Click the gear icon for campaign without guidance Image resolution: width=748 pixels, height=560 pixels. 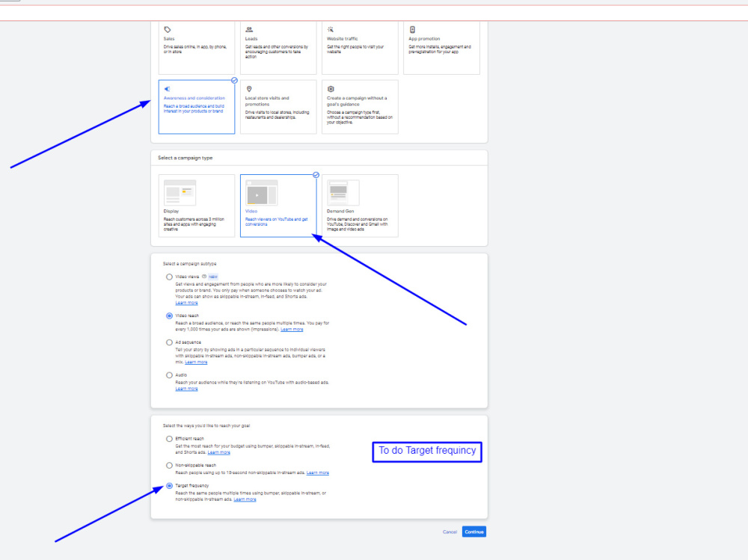tap(331, 89)
